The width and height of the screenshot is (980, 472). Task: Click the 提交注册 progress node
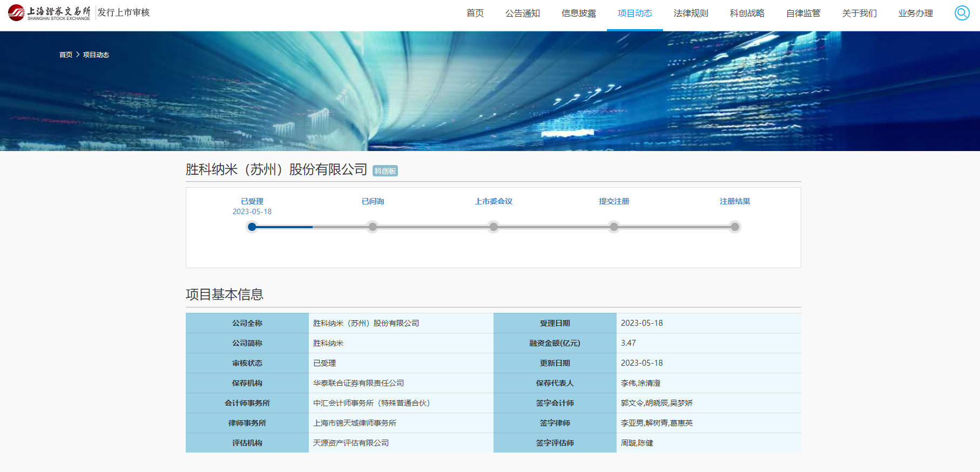(x=614, y=227)
